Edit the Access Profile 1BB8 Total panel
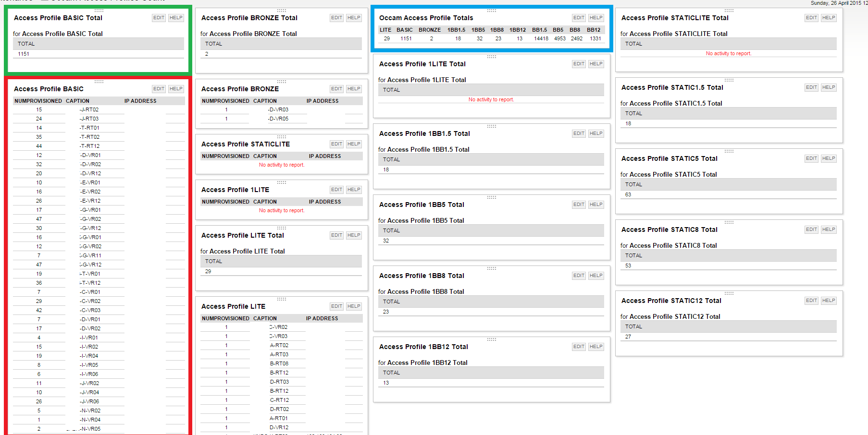Viewport: 868px width, 435px height. (x=579, y=276)
